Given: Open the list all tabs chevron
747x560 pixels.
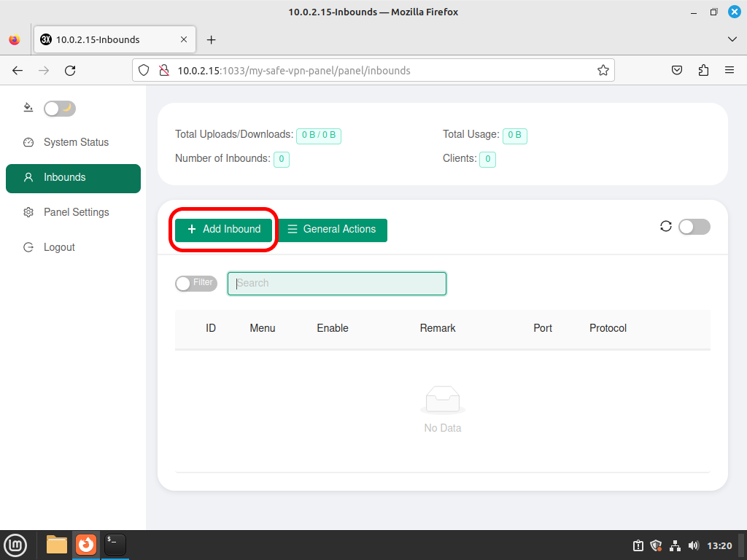Looking at the screenshot, I should pyautogui.click(x=732, y=39).
